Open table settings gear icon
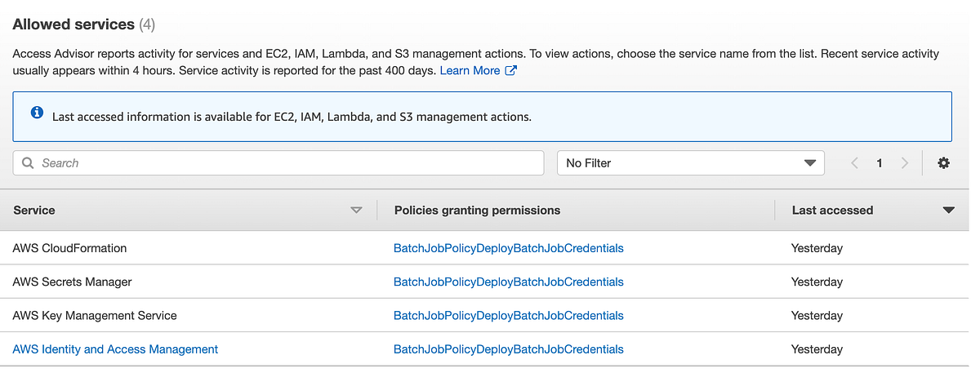This screenshot has width=980, height=373. [943, 163]
